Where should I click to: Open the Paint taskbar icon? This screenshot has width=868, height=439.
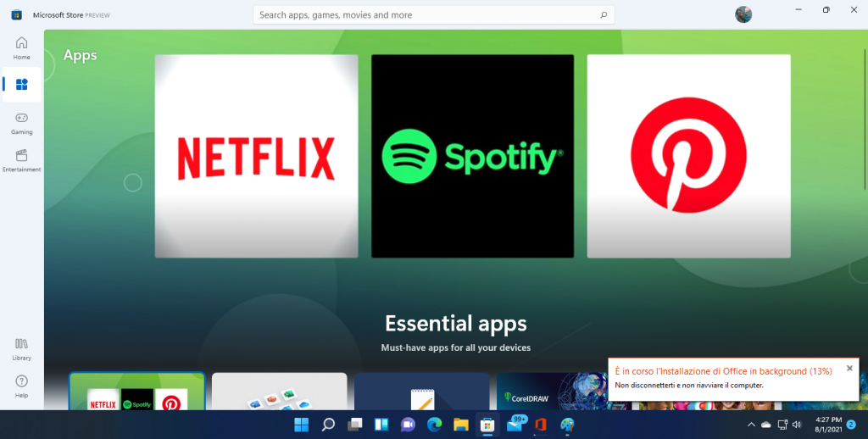pos(567,425)
